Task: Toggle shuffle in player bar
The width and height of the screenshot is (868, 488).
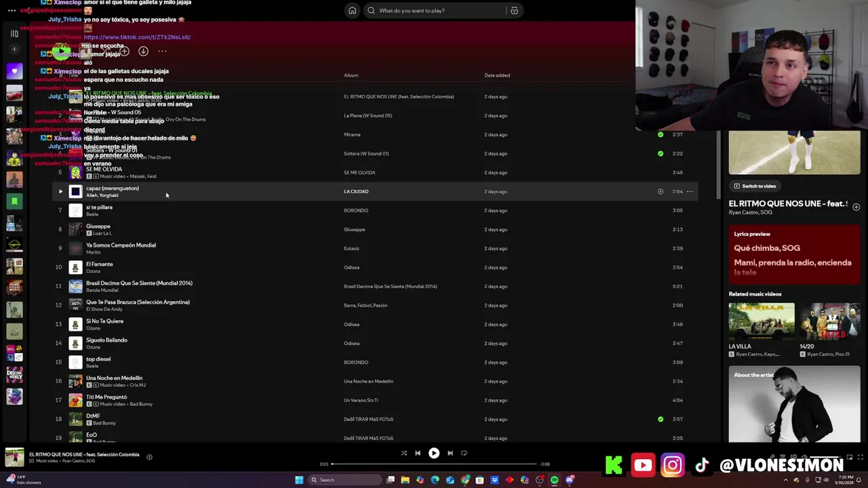Action: coord(403,453)
